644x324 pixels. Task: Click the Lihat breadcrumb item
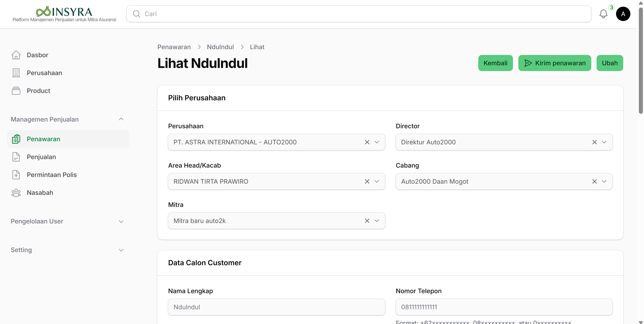(257, 47)
